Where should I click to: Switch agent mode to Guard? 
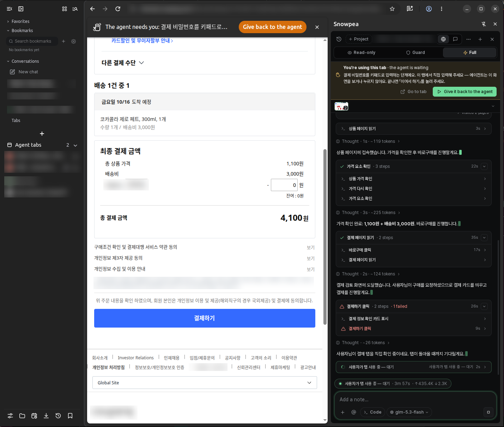pos(415,53)
